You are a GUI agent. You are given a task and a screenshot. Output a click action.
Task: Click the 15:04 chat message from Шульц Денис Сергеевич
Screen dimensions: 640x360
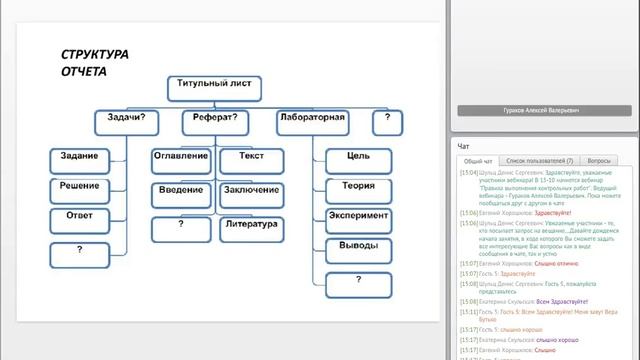(540, 188)
